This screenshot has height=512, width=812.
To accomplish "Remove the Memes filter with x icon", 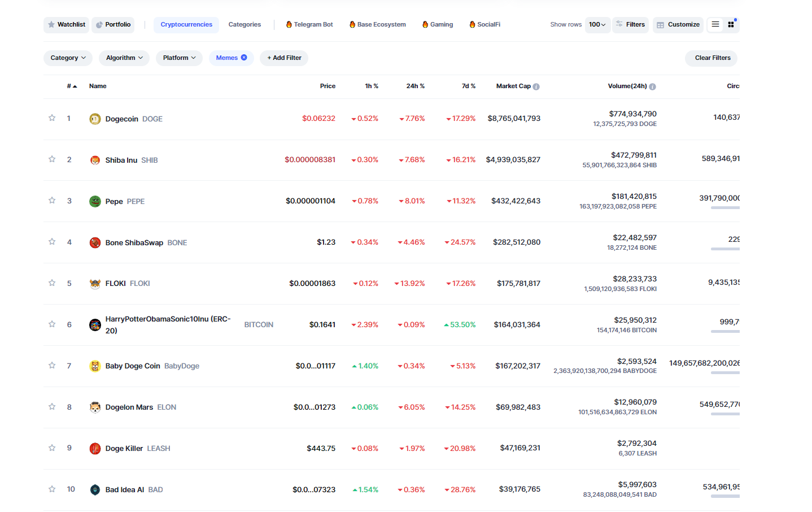I will tap(244, 58).
